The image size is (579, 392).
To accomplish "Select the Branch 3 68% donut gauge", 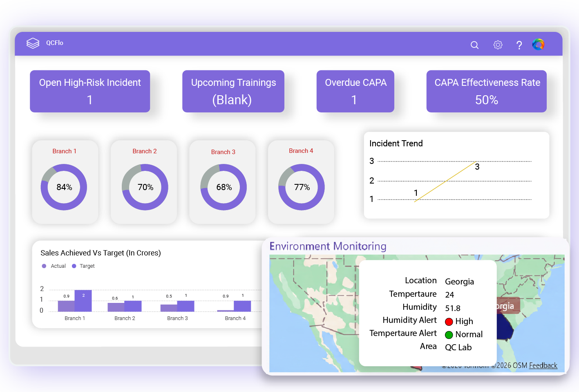I will tap(224, 187).
